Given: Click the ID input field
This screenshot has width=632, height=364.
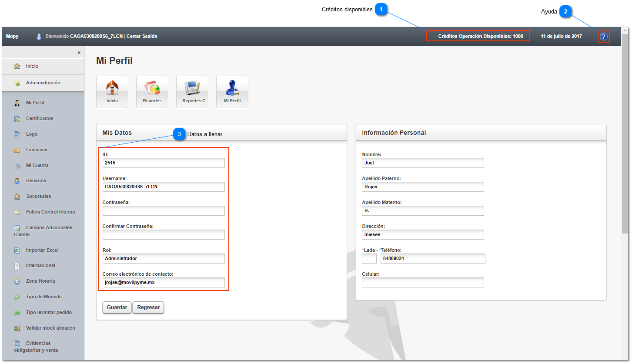Looking at the screenshot, I should [x=164, y=163].
